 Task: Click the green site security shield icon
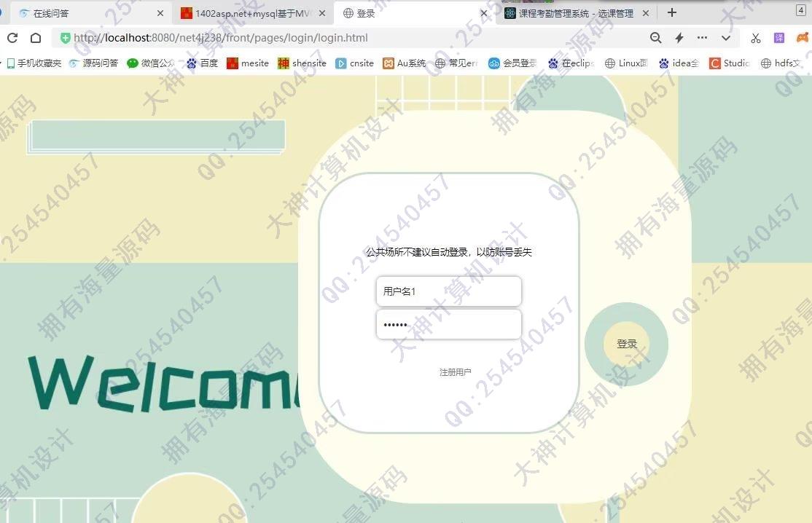pyautogui.click(x=66, y=38)
